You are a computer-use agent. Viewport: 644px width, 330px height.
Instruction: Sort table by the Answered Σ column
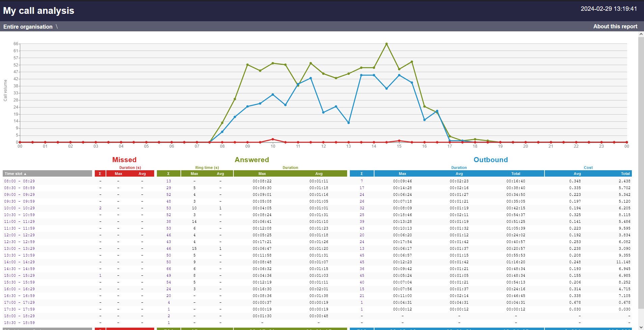[x=168, y=173]
